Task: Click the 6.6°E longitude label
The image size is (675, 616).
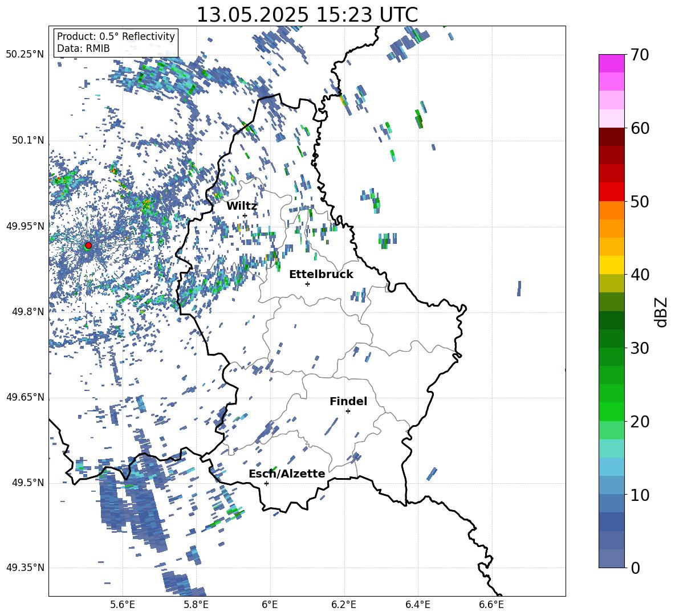Action: point(491,605)
